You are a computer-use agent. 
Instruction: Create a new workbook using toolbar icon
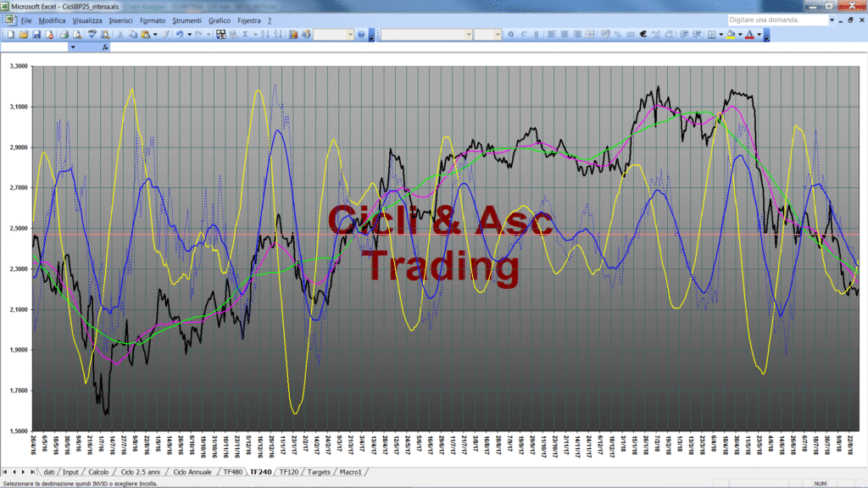(x=10, y=34)
